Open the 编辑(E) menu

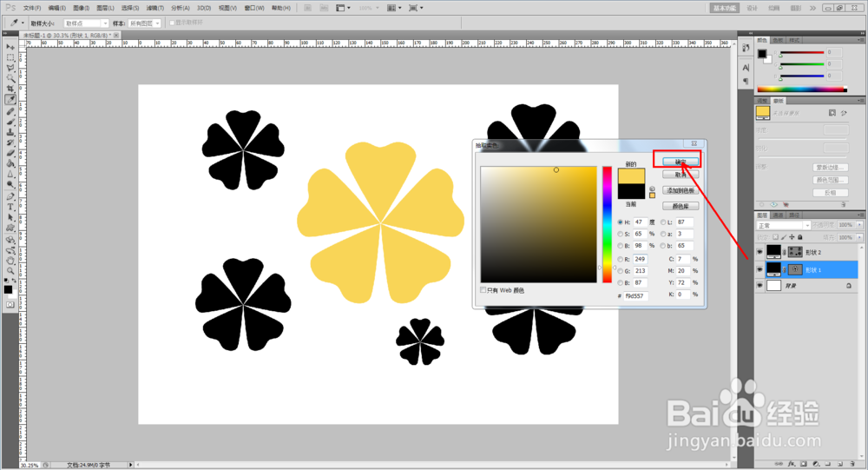[x=56, y=8]
